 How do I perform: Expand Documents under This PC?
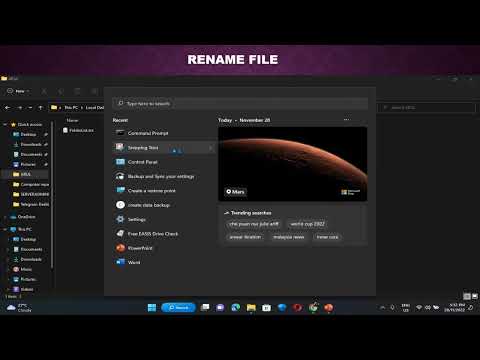click(x=8, y=249)
